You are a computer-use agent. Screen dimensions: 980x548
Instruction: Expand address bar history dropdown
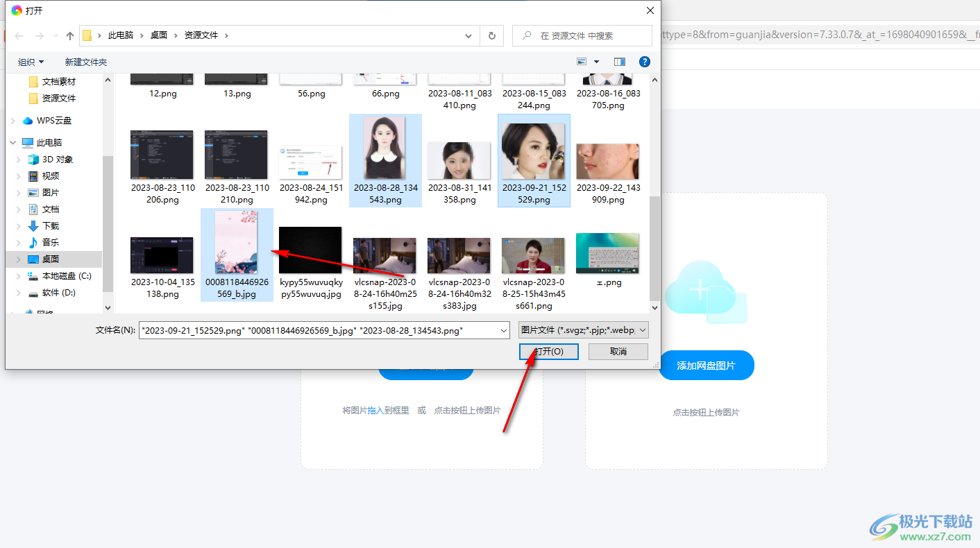[x=468, y=36]
